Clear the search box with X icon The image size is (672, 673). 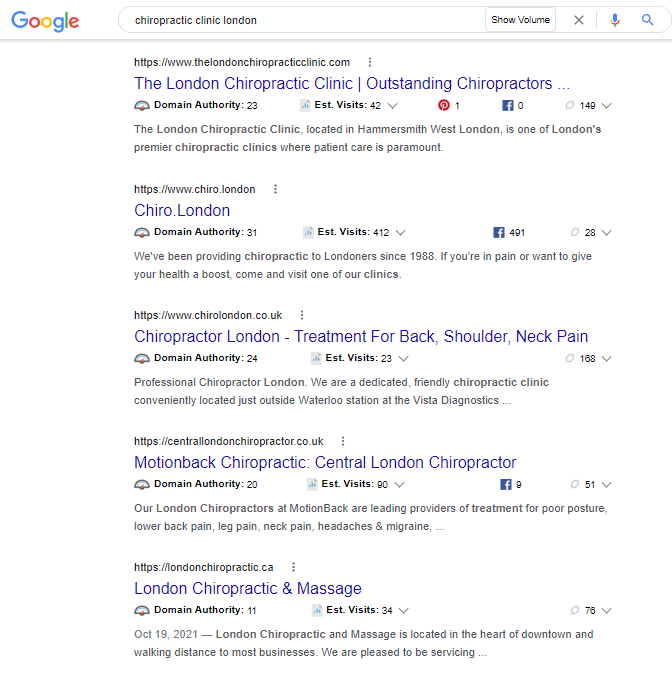(x=578, y=20)
